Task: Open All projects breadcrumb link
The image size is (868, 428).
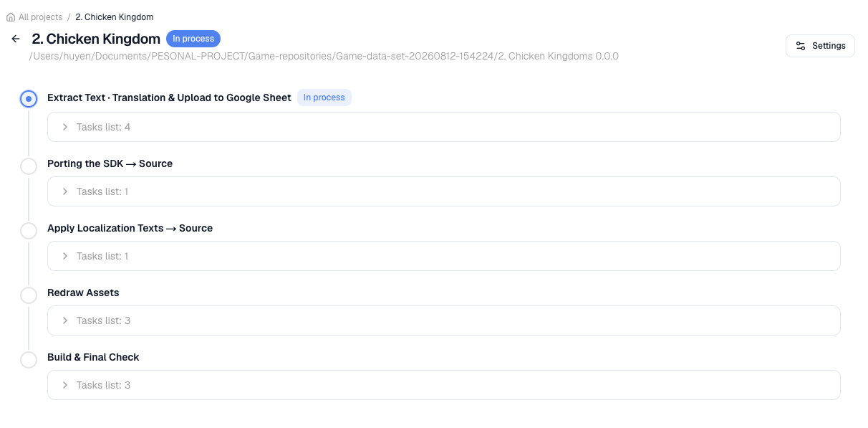Action: [x=40, y=17]
